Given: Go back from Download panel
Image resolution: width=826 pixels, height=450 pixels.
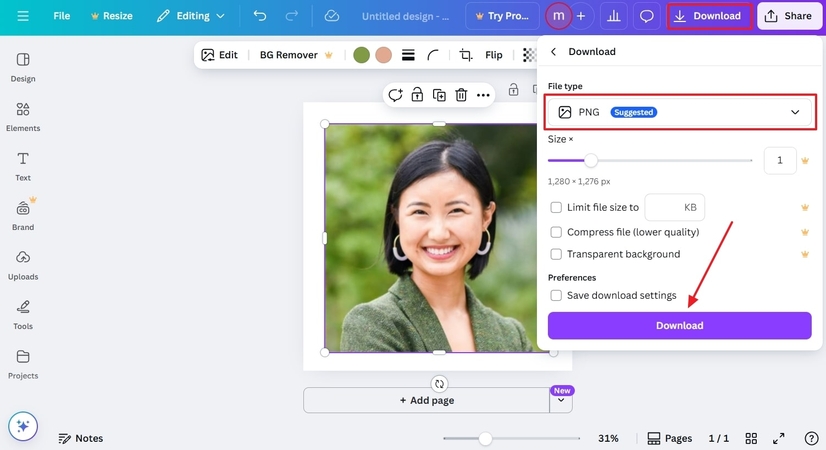Looking at the screenshot, I should (x=553, y=52).
